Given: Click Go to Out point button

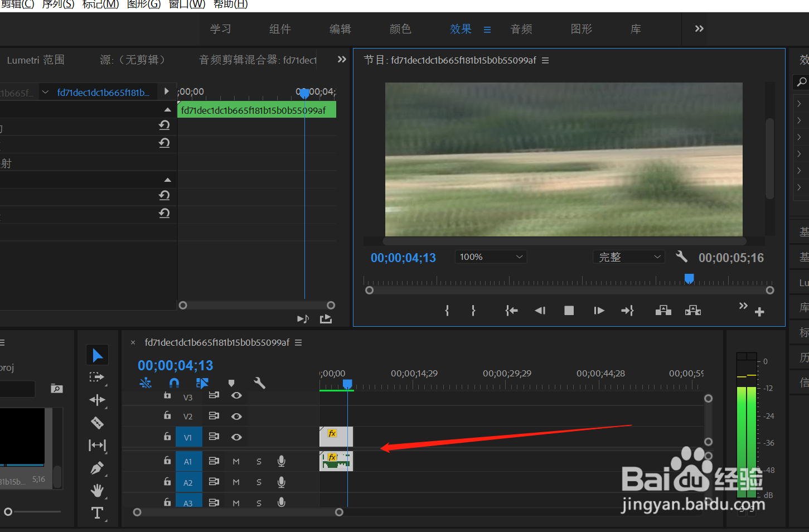Looking at the screenshot, I should (x=628, y=311).
